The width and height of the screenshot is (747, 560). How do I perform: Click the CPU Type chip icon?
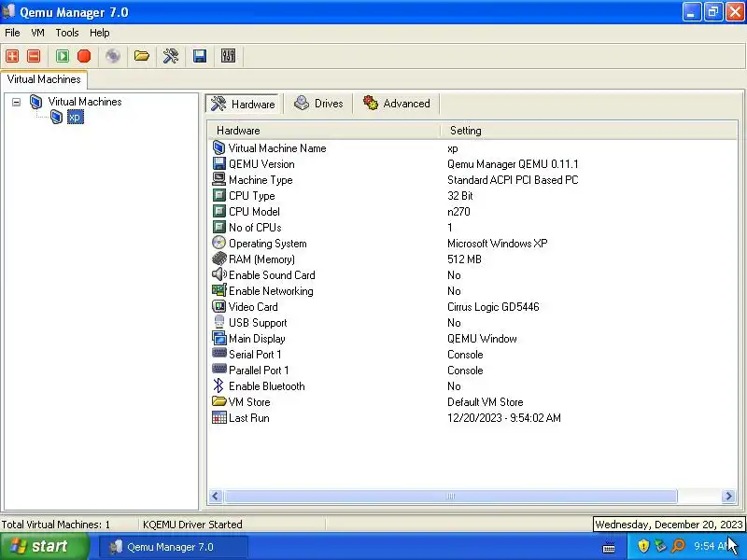point(219,195)
